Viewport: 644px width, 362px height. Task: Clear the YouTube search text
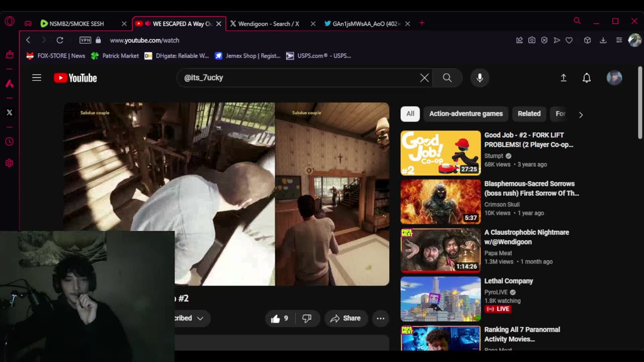coord(424,78)
